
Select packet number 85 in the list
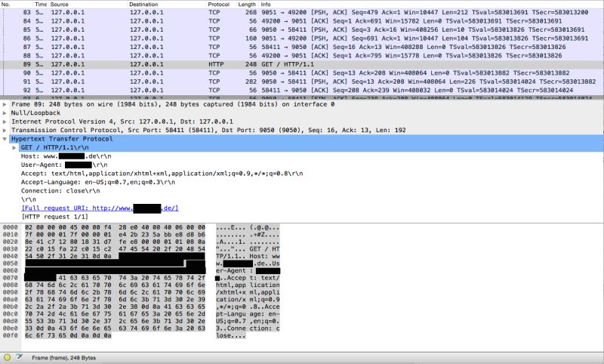(302, 29)
